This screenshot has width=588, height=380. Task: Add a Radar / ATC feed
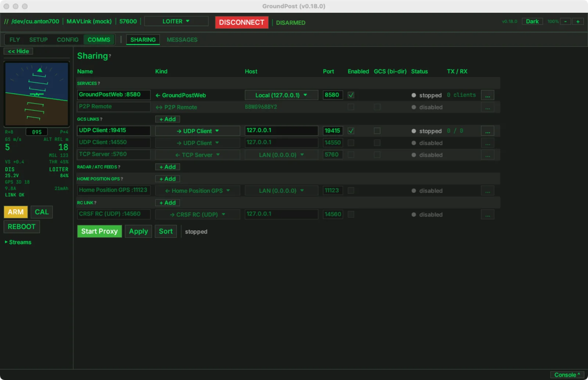(168, 167)
